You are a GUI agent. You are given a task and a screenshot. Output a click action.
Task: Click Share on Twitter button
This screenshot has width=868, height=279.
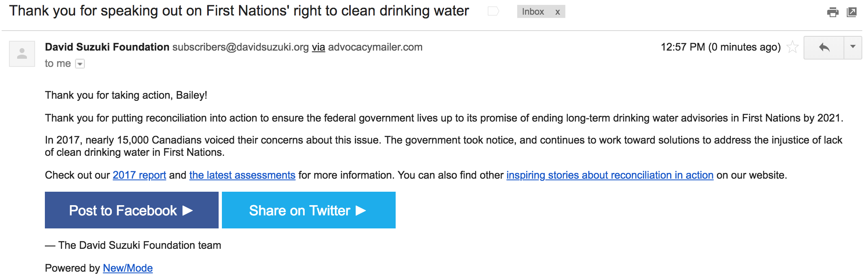click(x=309, y=210)
